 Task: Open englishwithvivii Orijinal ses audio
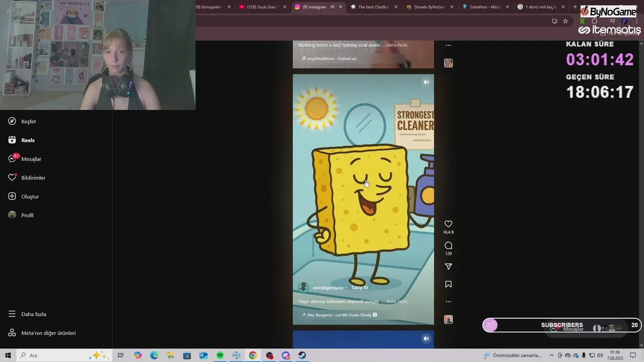(329, 58)
